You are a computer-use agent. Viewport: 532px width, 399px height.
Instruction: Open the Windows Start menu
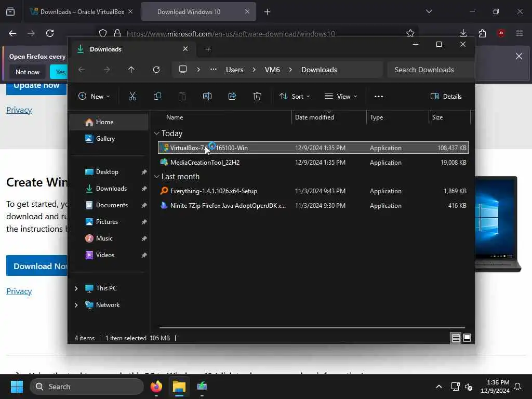[17, 387]
